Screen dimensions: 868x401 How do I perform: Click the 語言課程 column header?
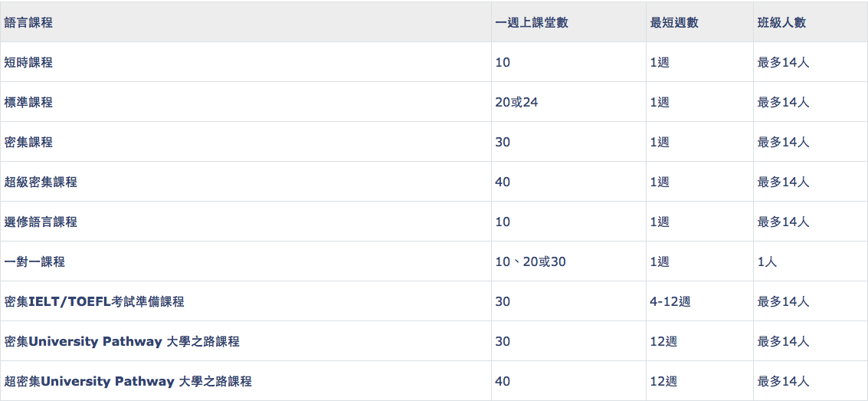pos(29,23)
